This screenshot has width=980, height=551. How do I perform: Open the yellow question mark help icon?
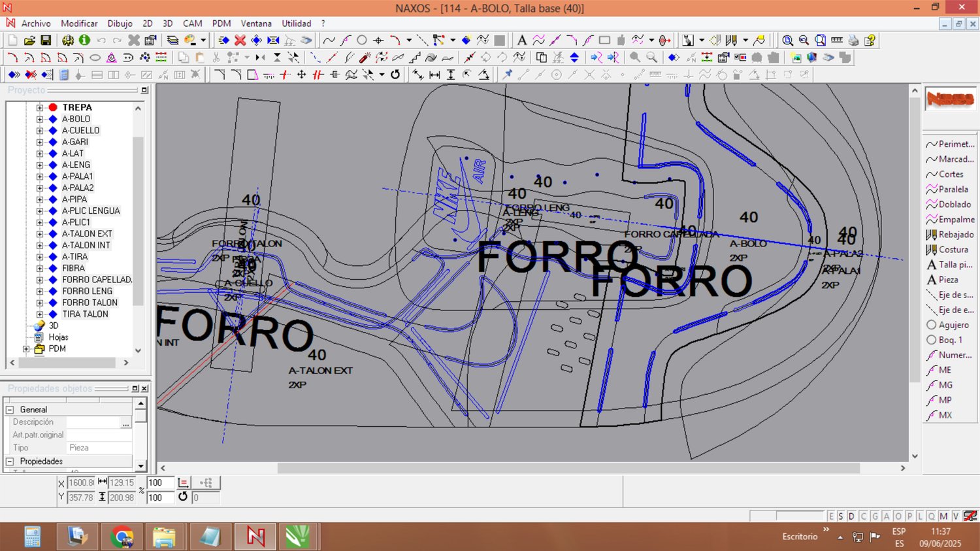(x=870, y=41)
